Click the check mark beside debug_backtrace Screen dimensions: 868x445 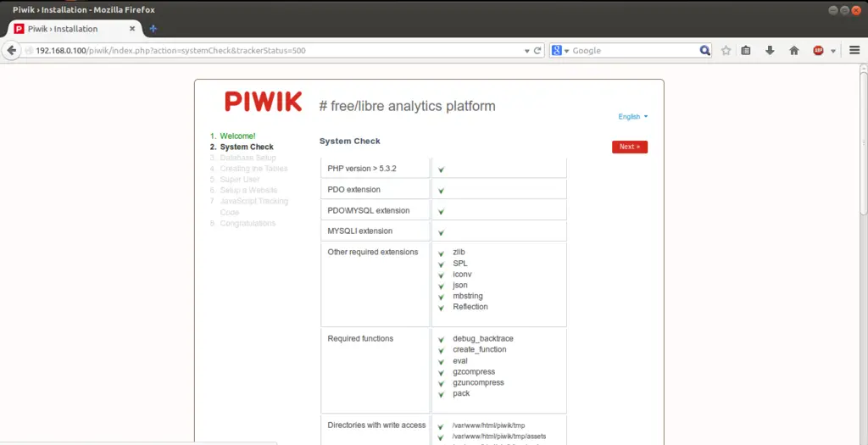pos(441,340)
